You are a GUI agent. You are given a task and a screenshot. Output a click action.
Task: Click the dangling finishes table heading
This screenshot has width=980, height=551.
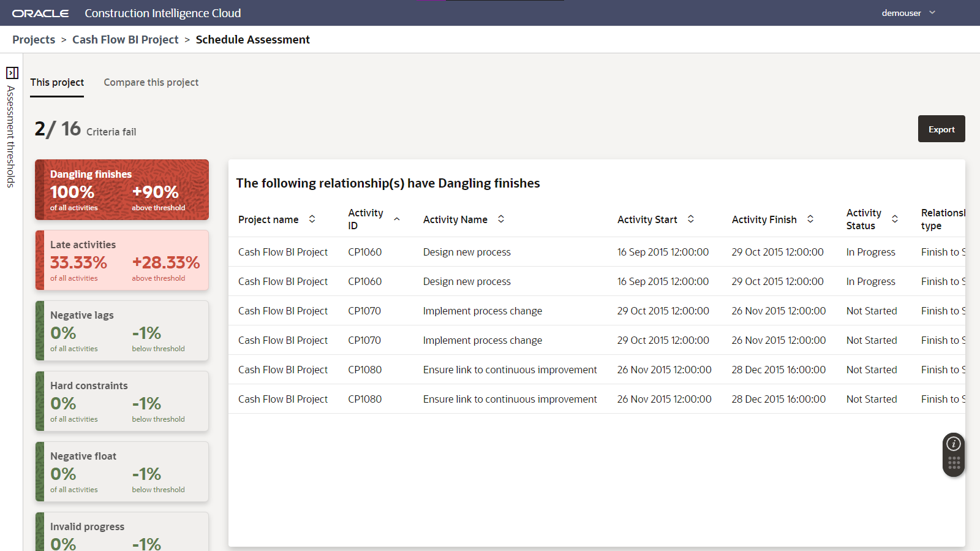pyautogui.click(x=388, y=183)
